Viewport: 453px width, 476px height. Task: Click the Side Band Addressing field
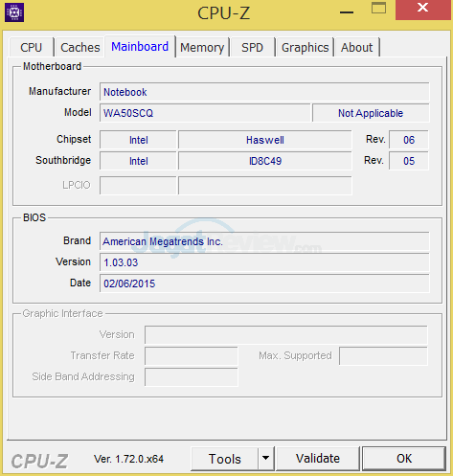tap(192, 377)
